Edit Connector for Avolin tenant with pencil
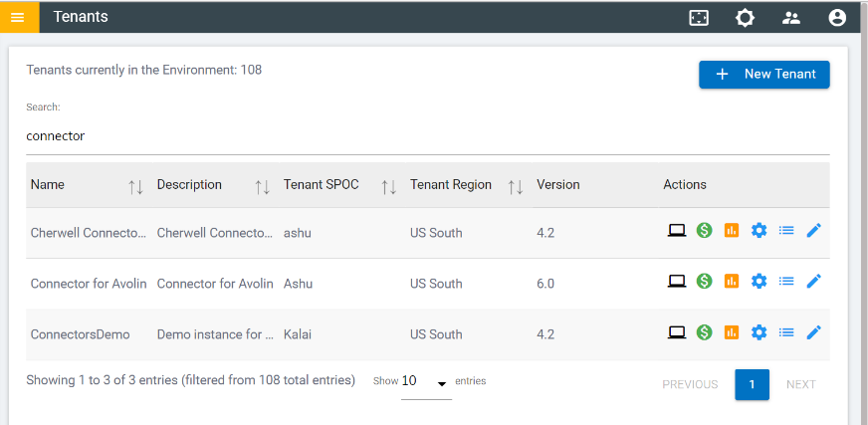Screen dimensions: 868x425 click(814, 281)
